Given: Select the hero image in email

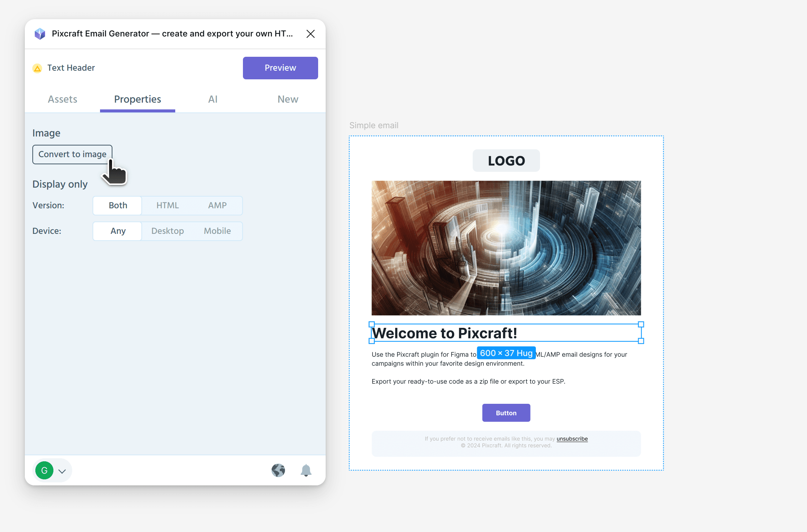Looking at the screenshot, I should pyautogui.click(x=506, y=248).
